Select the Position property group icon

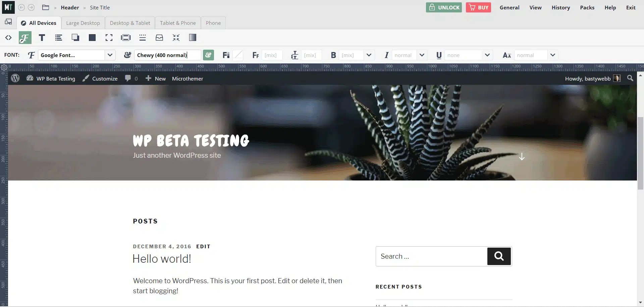176,38
